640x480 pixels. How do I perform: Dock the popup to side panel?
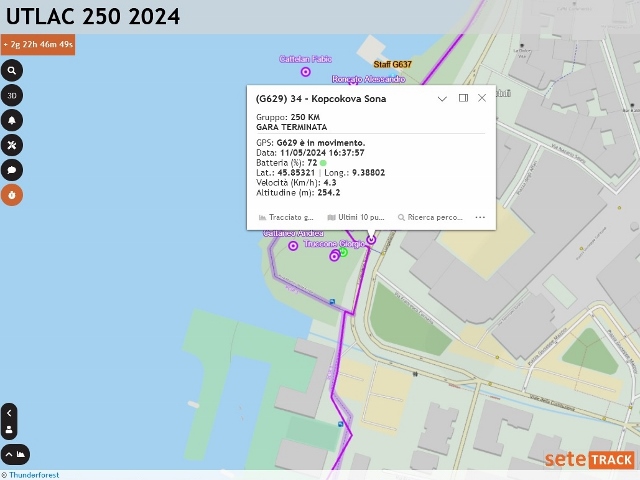point(463,98)
